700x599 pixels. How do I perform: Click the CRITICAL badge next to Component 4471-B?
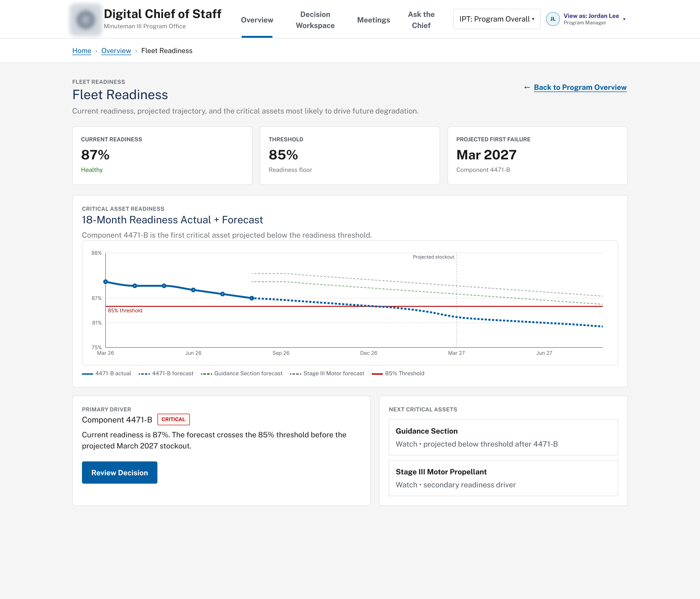173,419
